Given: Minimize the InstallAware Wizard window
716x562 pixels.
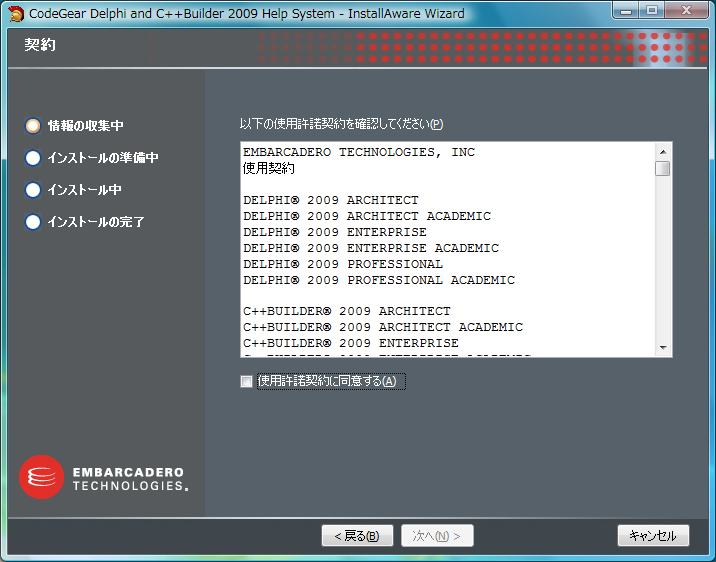Looking at the screenshot, I should 626,10.
